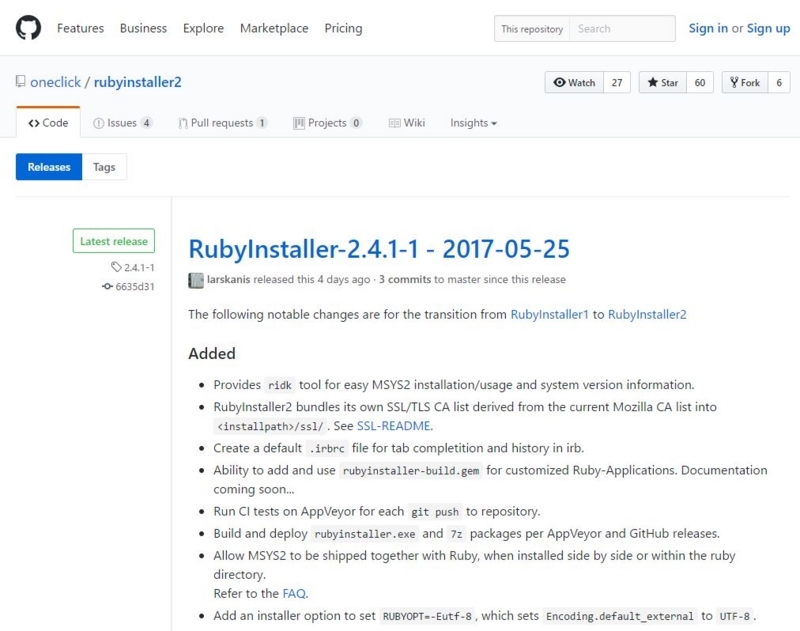Open RubyInstaller-2.4.1-1 release title
The height and width of the screenshot is (631, 800).
(379, 249)
